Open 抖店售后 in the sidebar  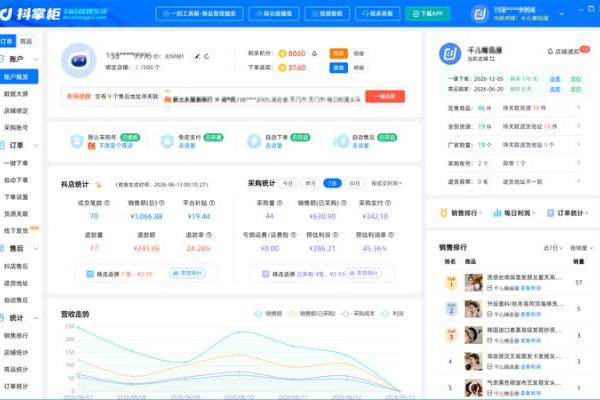[16, 266]
